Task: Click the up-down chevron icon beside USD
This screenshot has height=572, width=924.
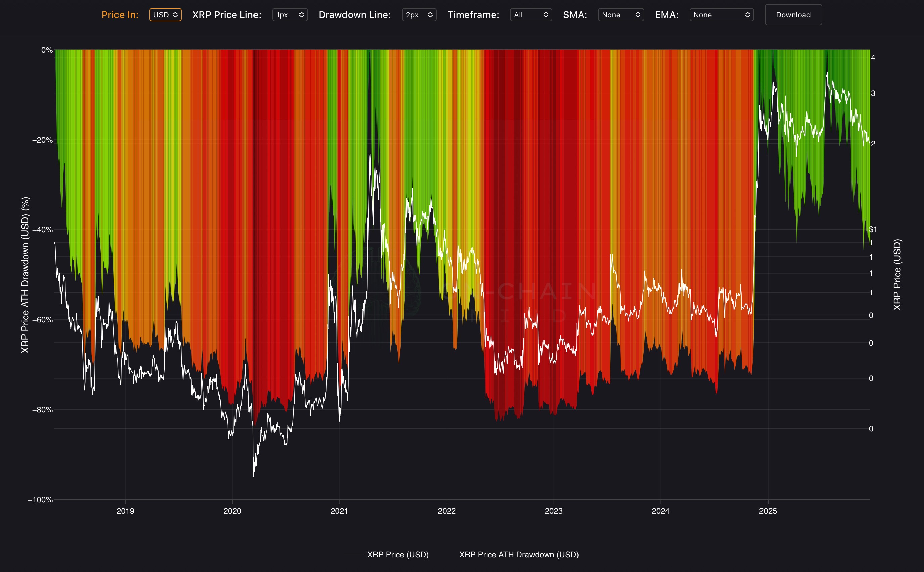Action: 175,15
